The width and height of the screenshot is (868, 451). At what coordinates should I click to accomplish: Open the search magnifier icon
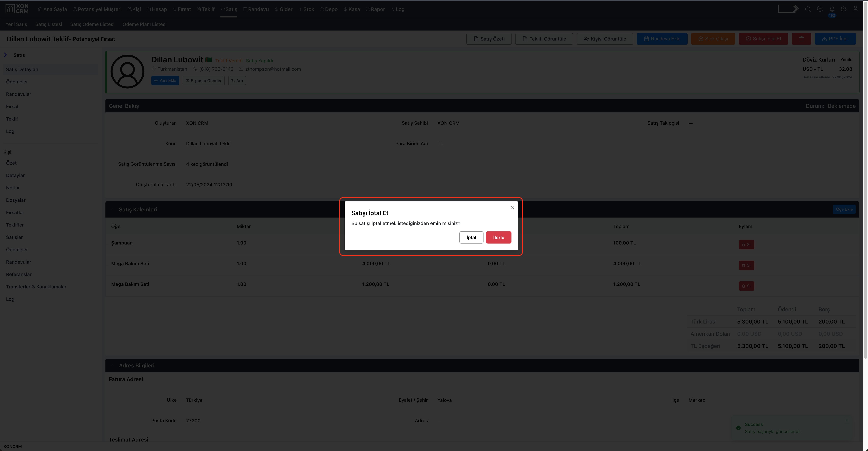click(x=808, y=9)
